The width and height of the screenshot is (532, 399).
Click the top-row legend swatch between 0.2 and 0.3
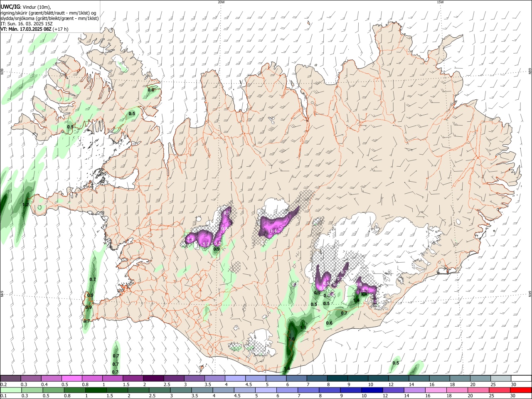click(x=10, y=378)
